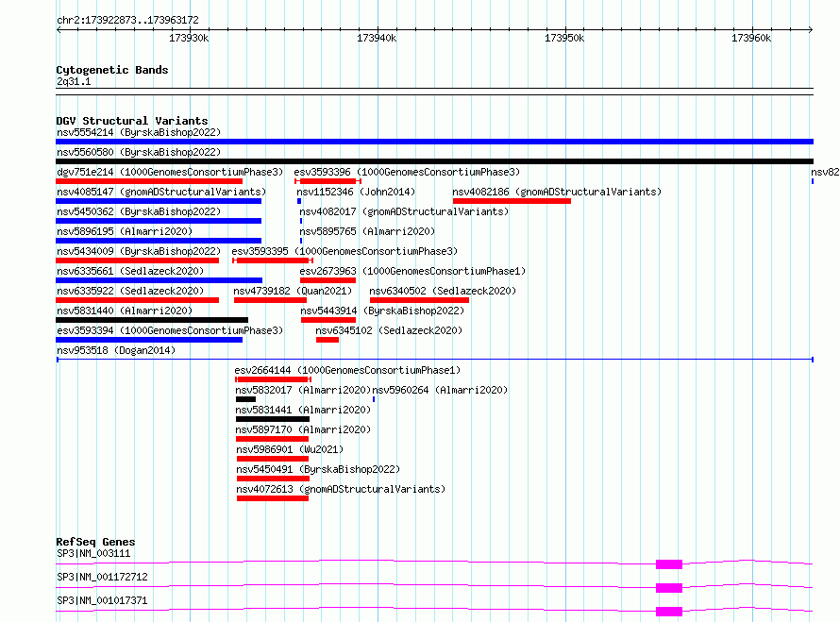The height and width of the screenshot is (622, 840).
Task: Click the nsv5560580 (ByrskaBishop2022) variant label
Action: click(x=139, y=152)
